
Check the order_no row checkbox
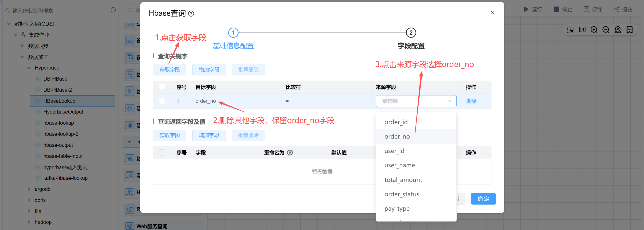coord(162,101)
